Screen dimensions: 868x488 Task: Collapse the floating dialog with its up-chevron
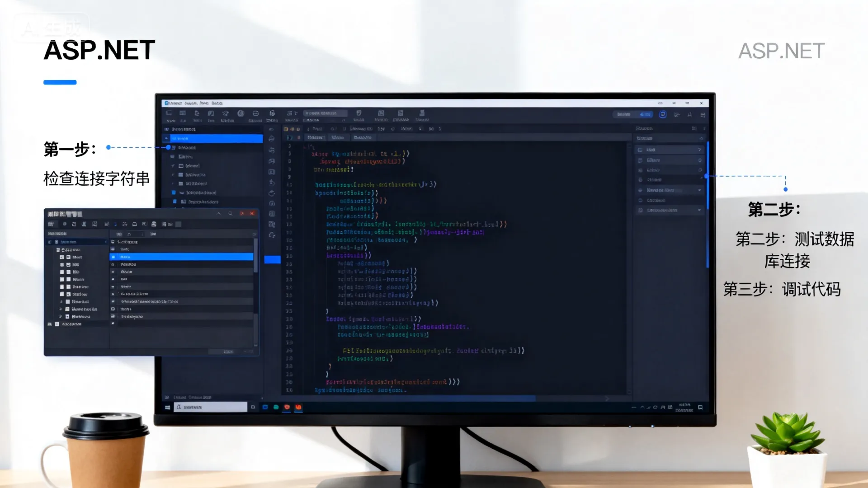point(219,213)
